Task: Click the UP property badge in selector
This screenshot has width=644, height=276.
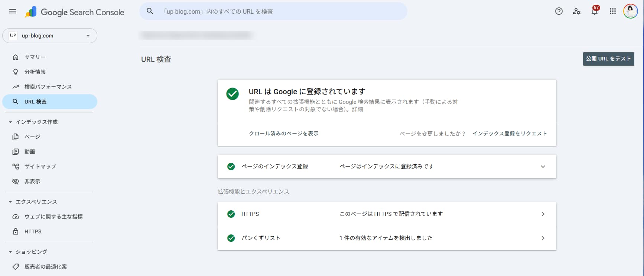Action: [x=13, y=36]
